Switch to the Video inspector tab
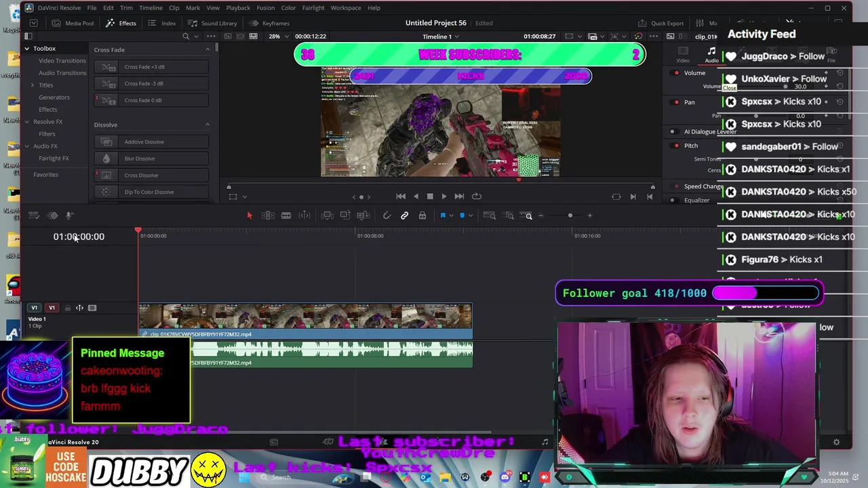The image size is (868, 488). [x=683, y=55]
